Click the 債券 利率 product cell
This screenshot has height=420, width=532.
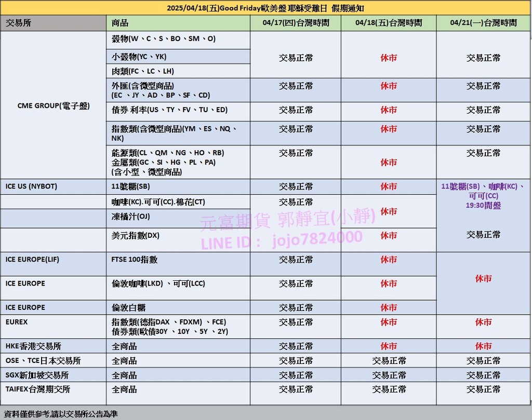tap(169, 110)
